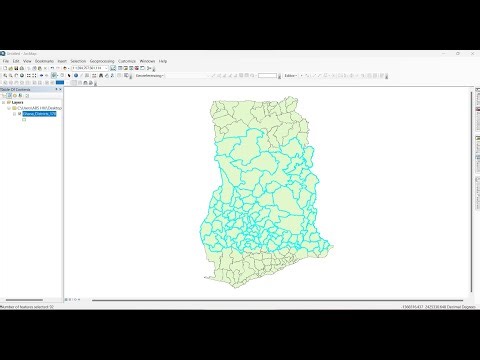Viewport: 480px width, 360px height.
Task: Click the Add Data icon
Action: point(65,68)
